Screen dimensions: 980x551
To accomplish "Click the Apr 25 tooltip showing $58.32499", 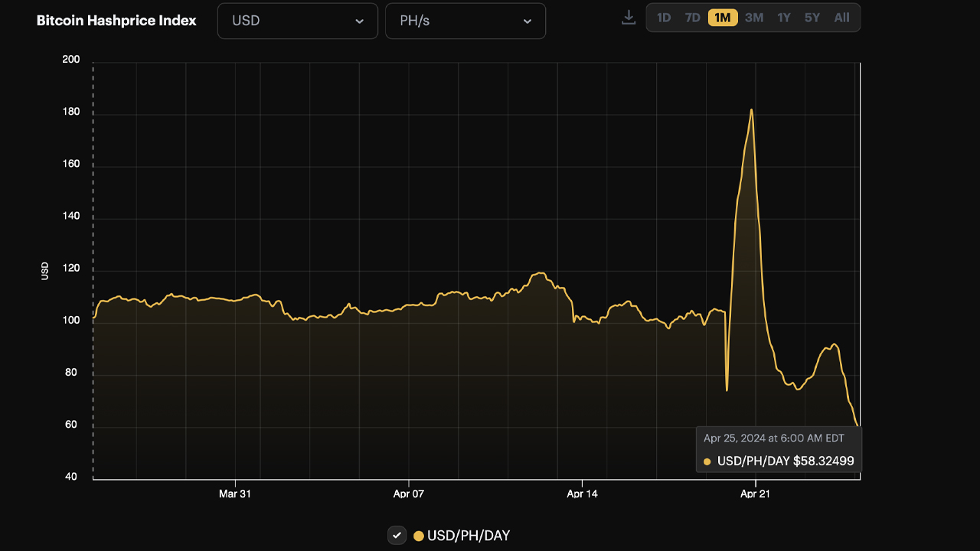I will coord(778,449).
